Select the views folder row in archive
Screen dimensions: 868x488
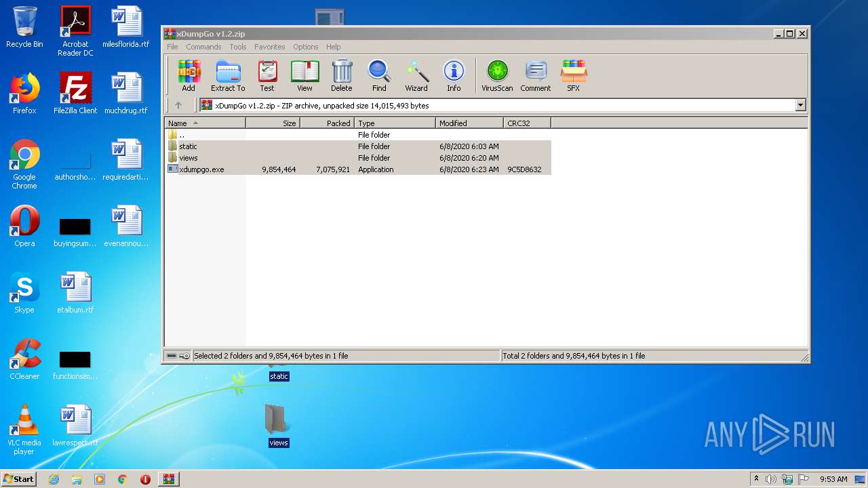[358, 158]
